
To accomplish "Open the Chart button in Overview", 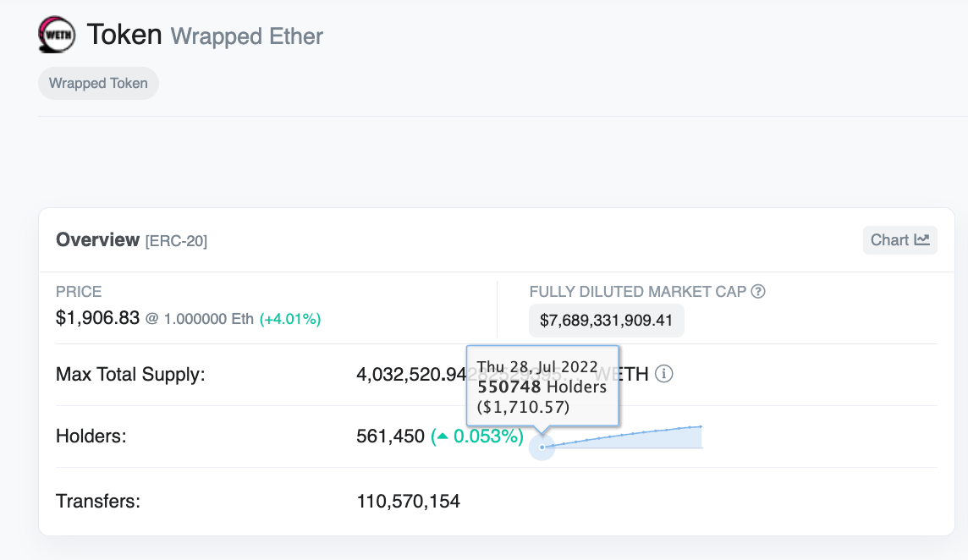I will (x=900, y=240).
